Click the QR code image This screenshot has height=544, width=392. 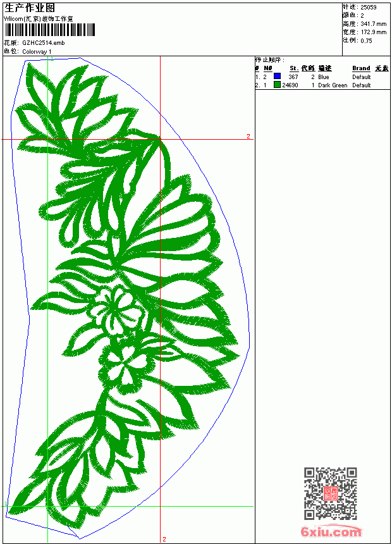(331, 493)
